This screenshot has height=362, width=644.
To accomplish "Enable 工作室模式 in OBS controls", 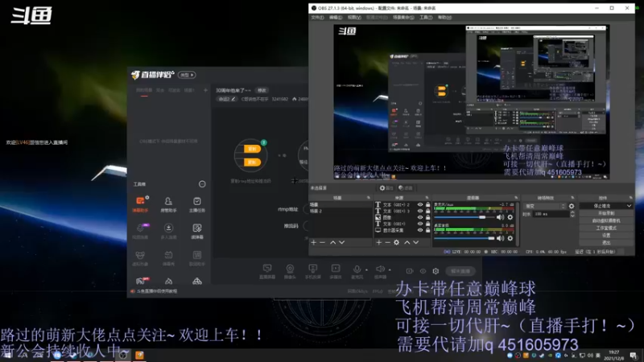I will coord(606,228).
